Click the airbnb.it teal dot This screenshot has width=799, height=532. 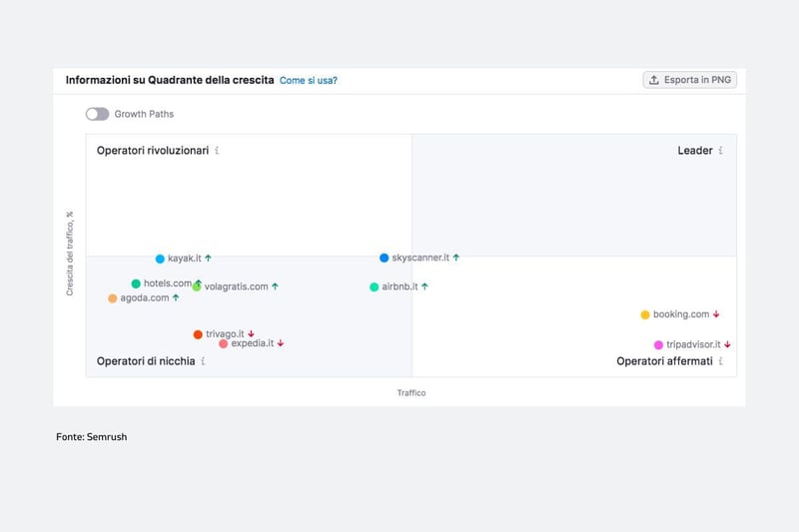click(x=374, y=287)
